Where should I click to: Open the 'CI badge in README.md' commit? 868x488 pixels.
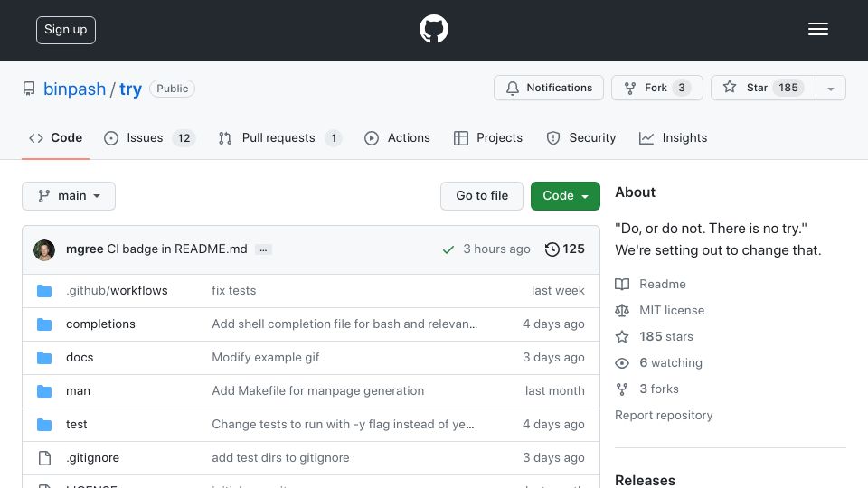[177, 249]
